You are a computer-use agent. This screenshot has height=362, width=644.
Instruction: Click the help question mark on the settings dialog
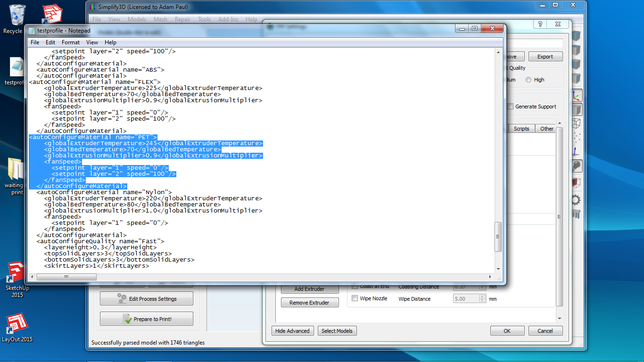tap(540, 25)
